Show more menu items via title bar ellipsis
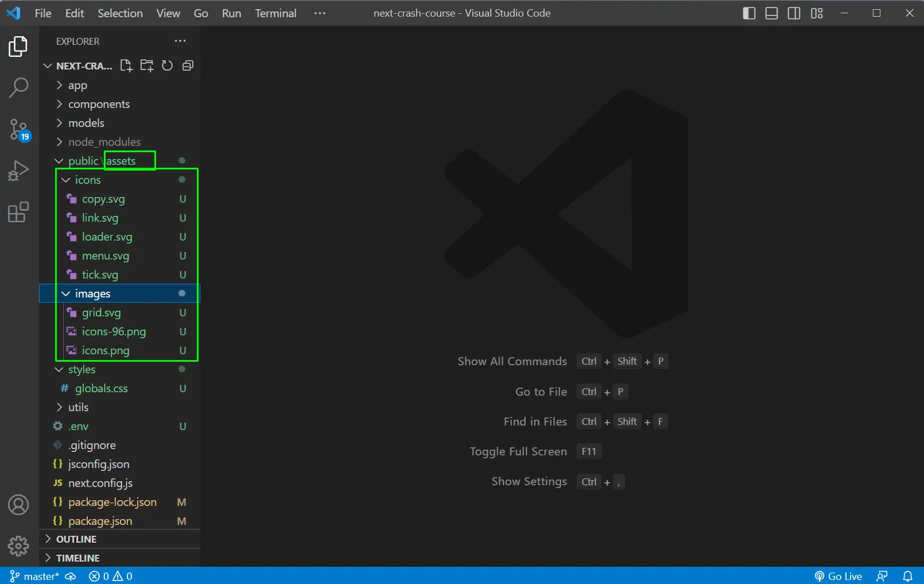 [320, 13]
